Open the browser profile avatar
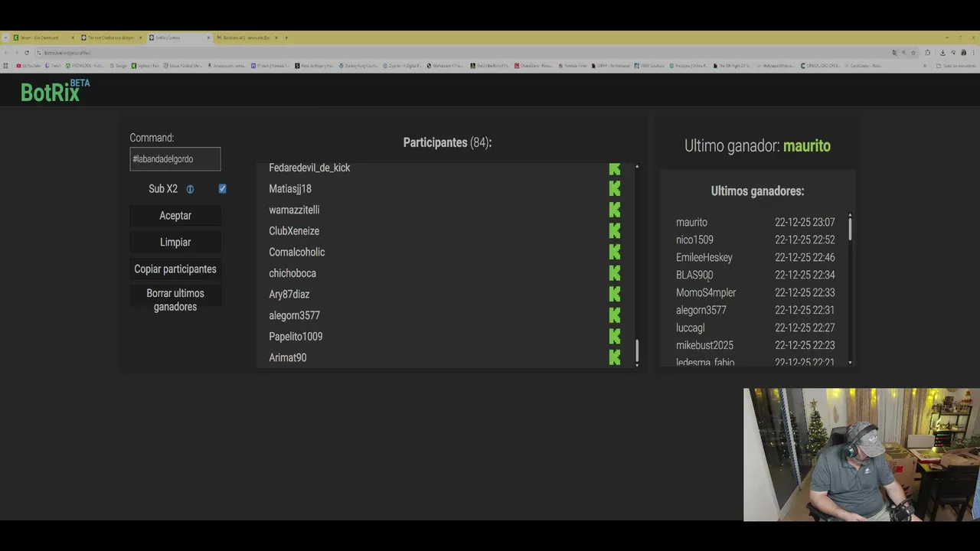Image resolution: width=980 pixels, height=551 pixels. coord(963,53)
